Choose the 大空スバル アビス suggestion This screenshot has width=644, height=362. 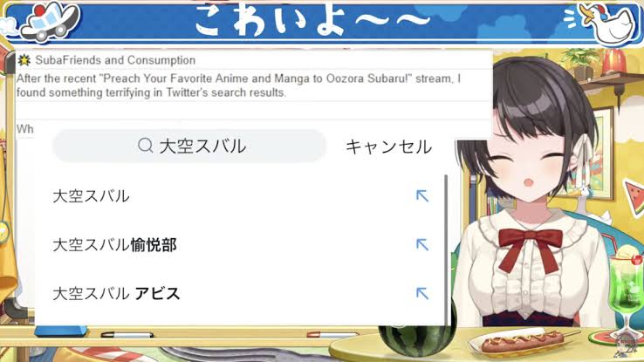point(240,294)
